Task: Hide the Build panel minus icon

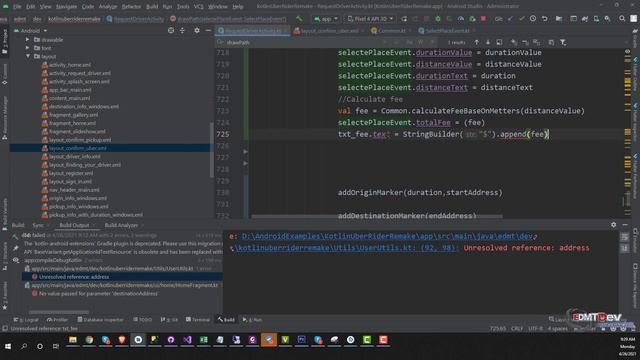Action: (625, 225)
